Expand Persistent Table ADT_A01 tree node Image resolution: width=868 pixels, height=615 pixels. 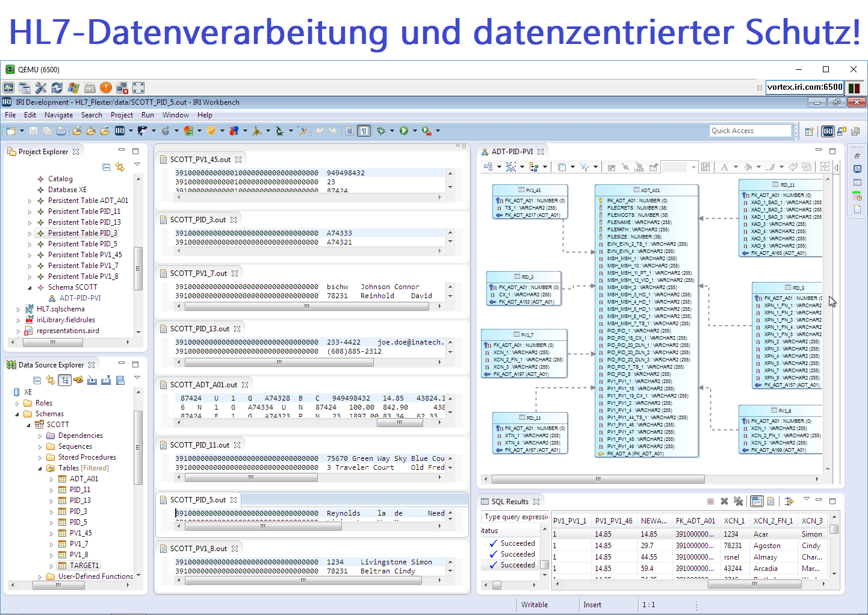(29, 201)
